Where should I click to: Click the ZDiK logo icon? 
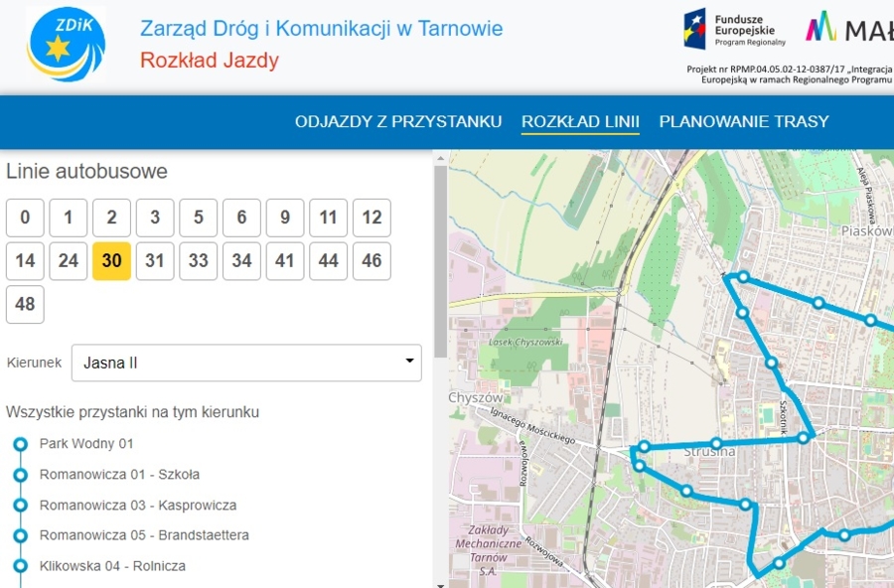(x=66, y=45)
